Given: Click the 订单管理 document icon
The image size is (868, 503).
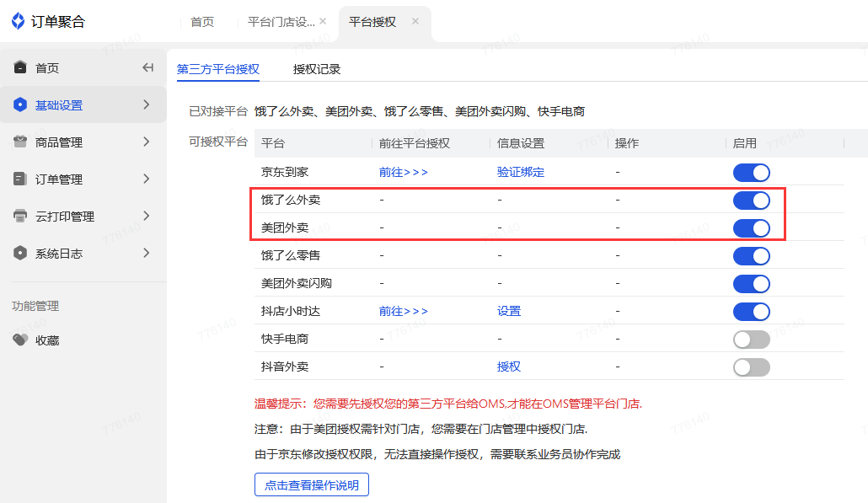Looking at the screenshot, I should (x=20, y=179).
